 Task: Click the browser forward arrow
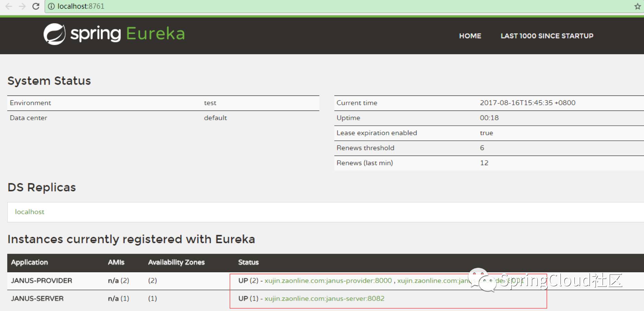tap(22, 6)
